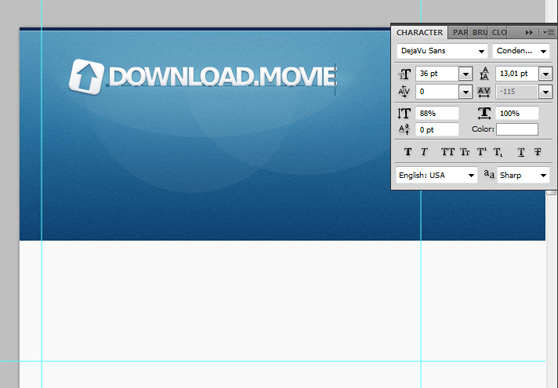
Task: Toggle Small Caps style
Action: pyautogui.click(x=465, y=152)
